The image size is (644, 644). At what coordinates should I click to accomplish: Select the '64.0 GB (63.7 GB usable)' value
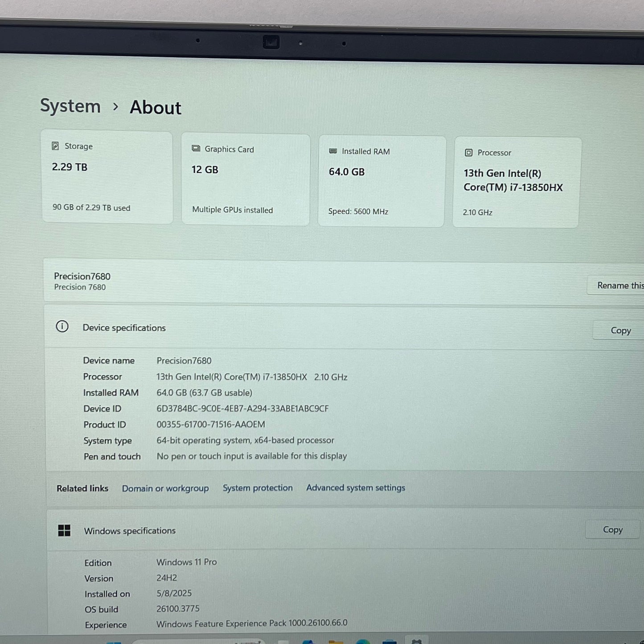click(204, 393)
